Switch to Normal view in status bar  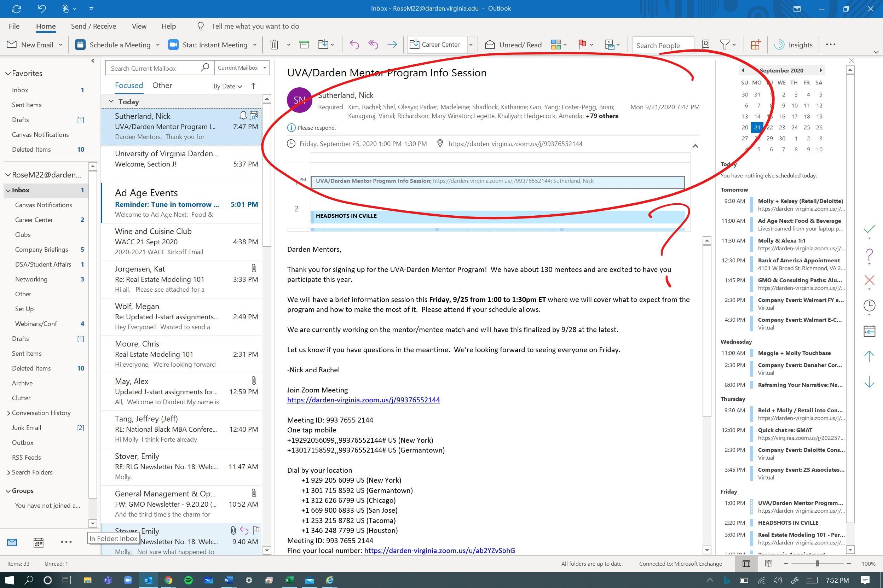click(746, 563)
